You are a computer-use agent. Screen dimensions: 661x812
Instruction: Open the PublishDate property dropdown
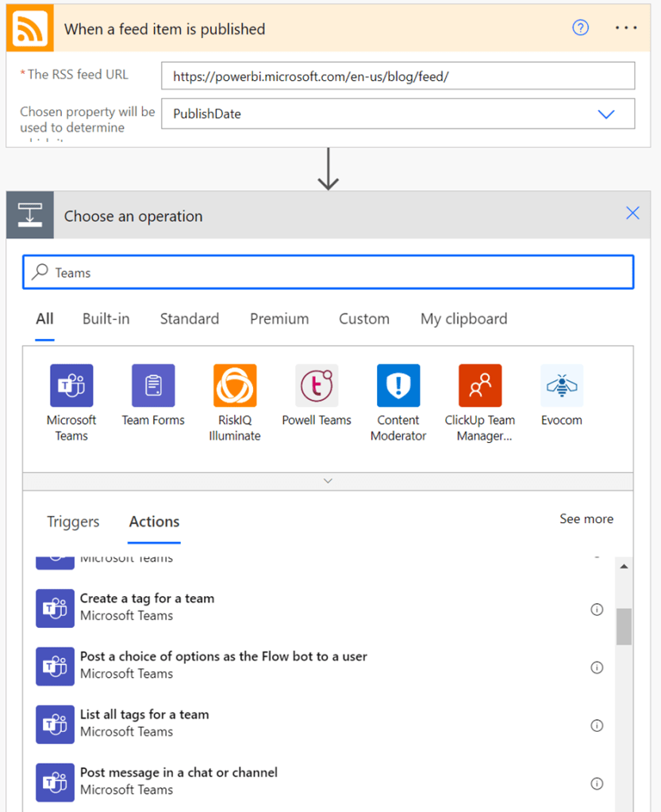click(606, 114)
